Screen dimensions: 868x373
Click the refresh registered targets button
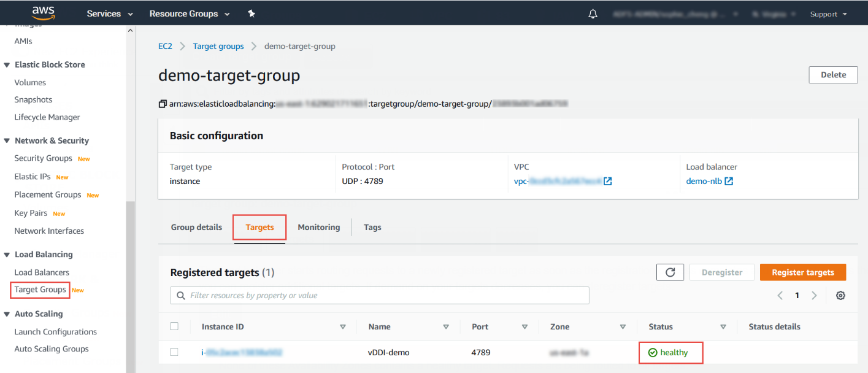pos(670,272)
